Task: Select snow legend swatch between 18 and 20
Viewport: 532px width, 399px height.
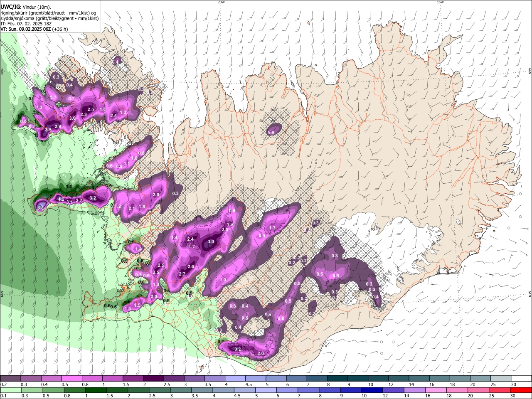Action: pyautogui.click(x=460, y=378)
